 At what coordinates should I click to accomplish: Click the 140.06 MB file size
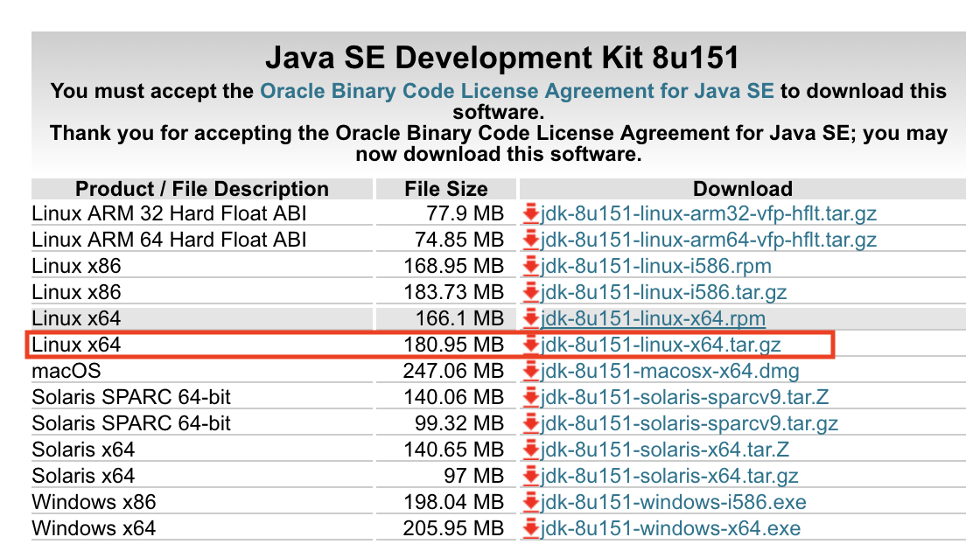(x=454, y=397)
